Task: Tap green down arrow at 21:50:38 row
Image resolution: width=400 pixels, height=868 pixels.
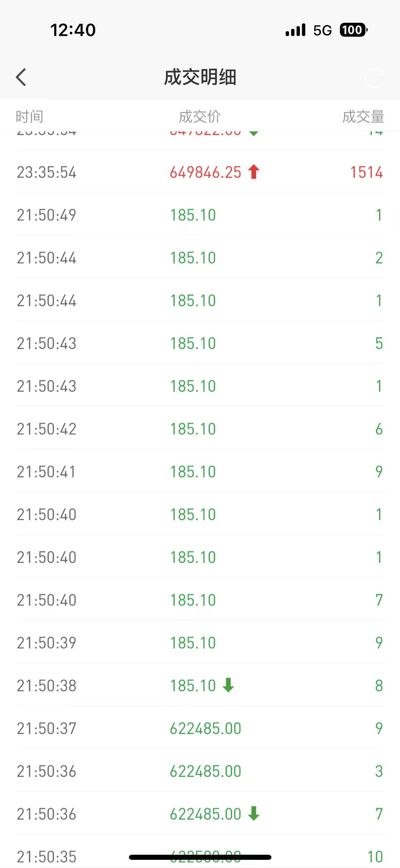Action: click(229, 685)
